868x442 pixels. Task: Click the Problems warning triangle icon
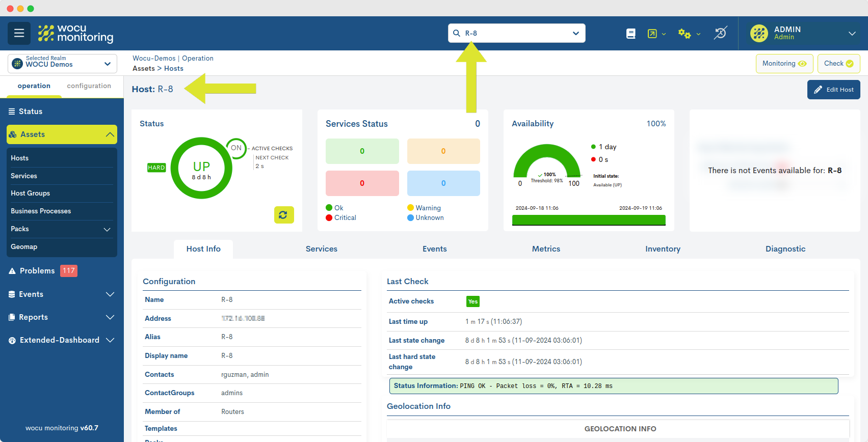coord(12,271)
